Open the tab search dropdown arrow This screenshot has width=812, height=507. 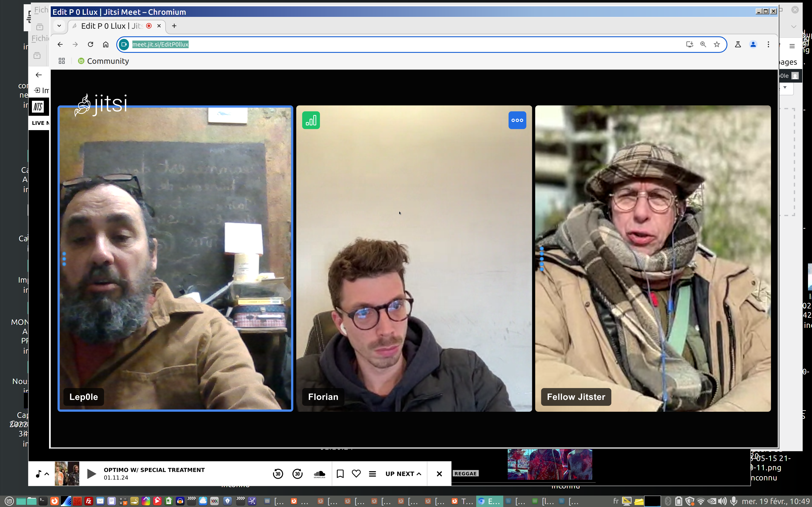(x=59, y=26)
